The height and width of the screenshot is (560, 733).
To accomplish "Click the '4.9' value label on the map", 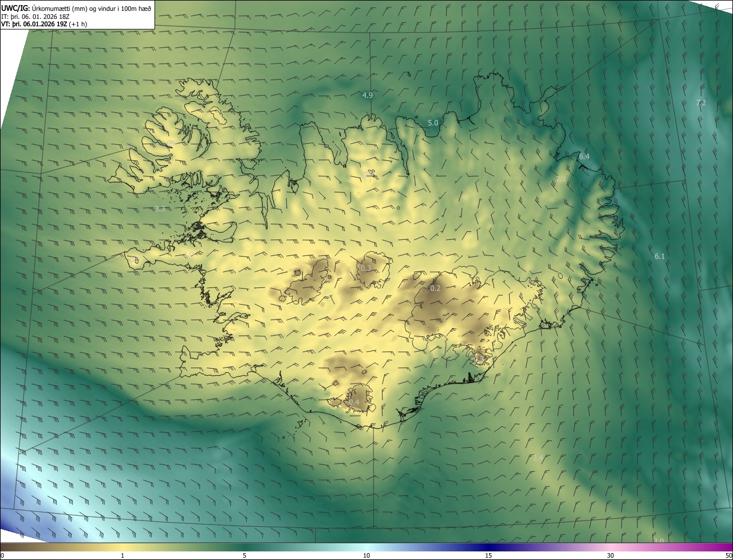I will pos(368,95).
